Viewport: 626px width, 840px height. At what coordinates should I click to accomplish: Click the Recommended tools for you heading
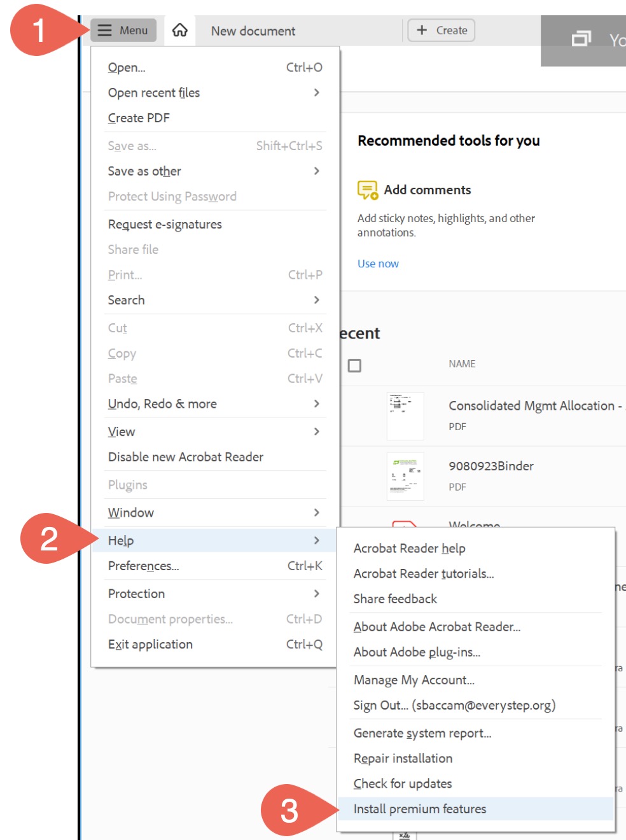pyautogui.click(x=449, y=141)
